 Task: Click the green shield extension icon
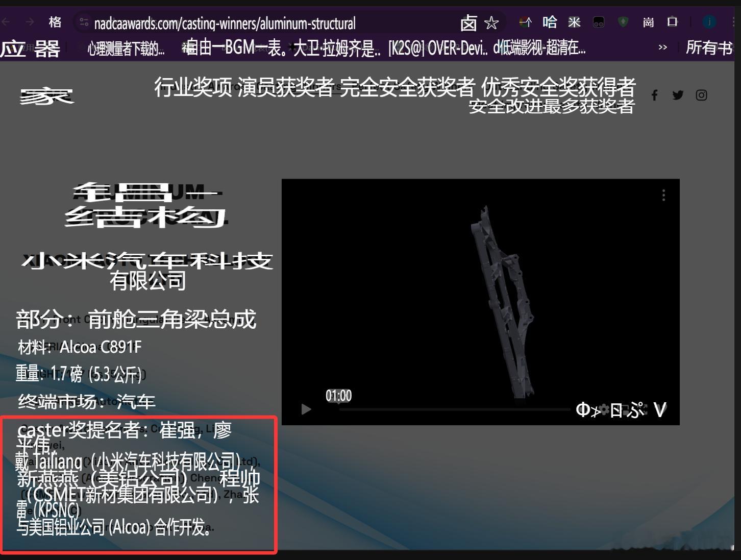pyautogui.click(x=623, y=22)
